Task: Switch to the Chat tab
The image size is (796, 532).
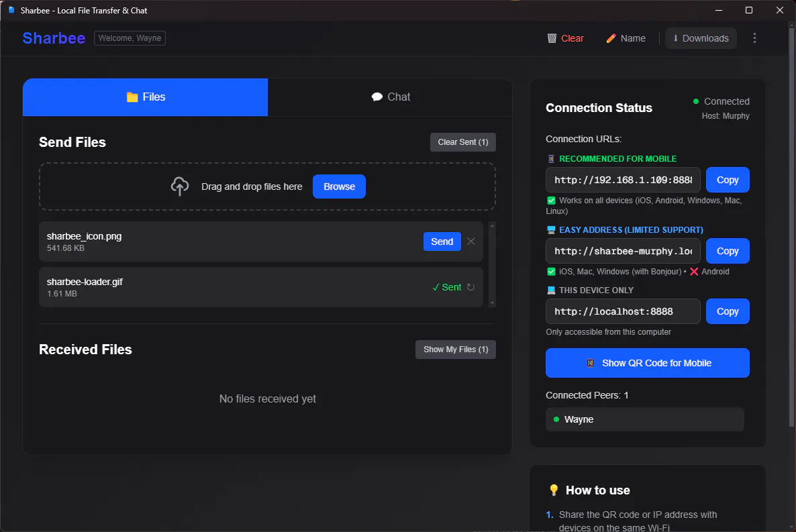Action: pos(390,97)
